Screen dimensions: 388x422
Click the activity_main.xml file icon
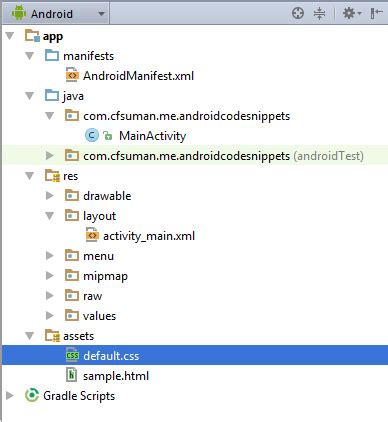tap(92, 235)
